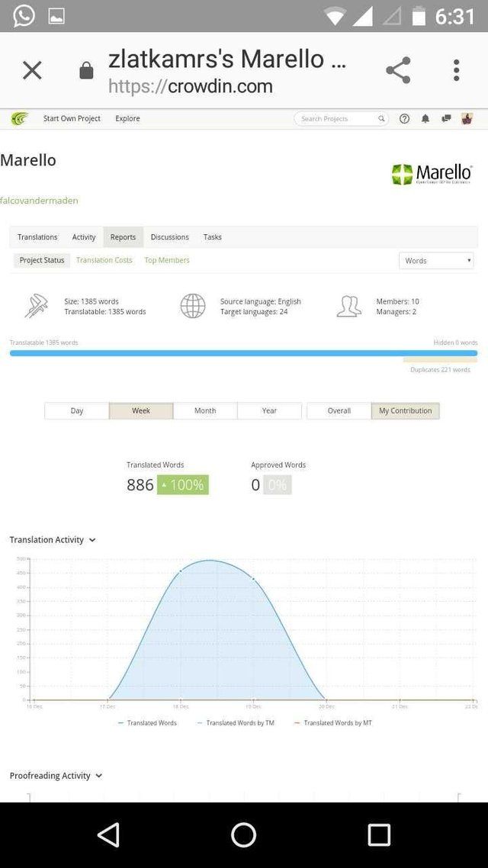Tap the members people icon

coord(349,306)
